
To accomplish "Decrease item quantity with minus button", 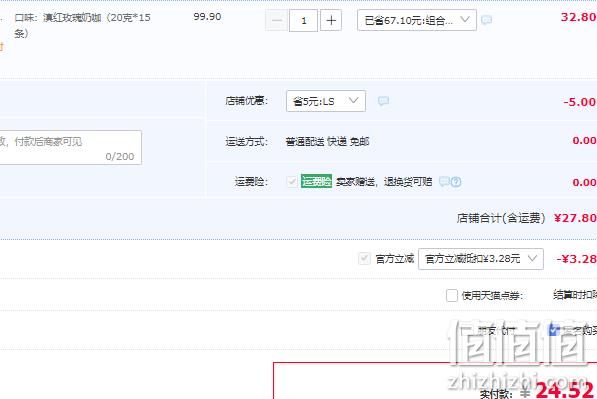I will click(276, 20).
